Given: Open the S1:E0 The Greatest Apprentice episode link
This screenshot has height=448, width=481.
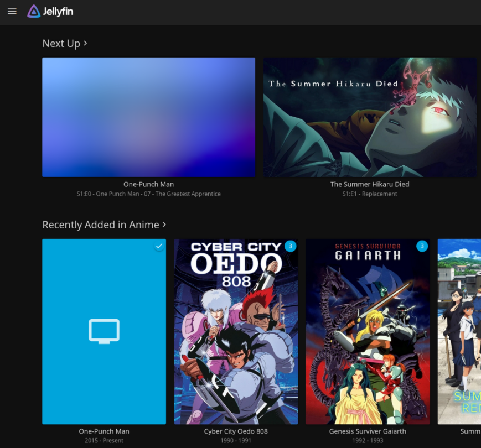Looking at the screenshot, I should [148, 194].
